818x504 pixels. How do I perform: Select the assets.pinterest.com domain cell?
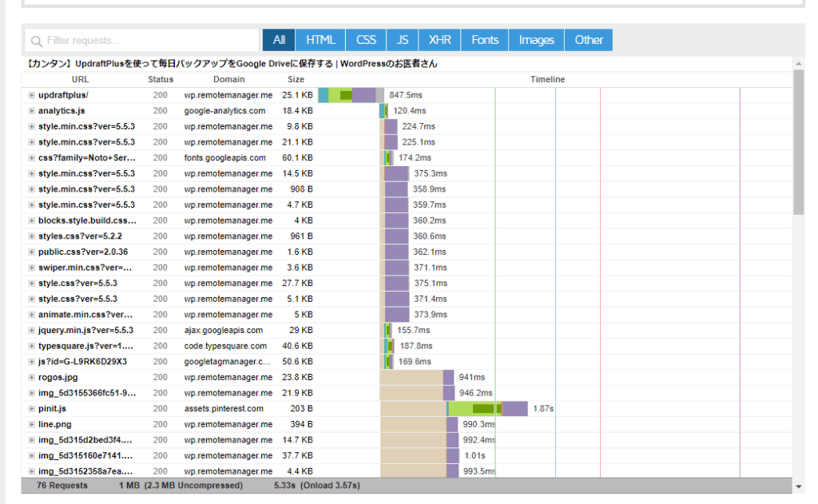pos(224,408)
